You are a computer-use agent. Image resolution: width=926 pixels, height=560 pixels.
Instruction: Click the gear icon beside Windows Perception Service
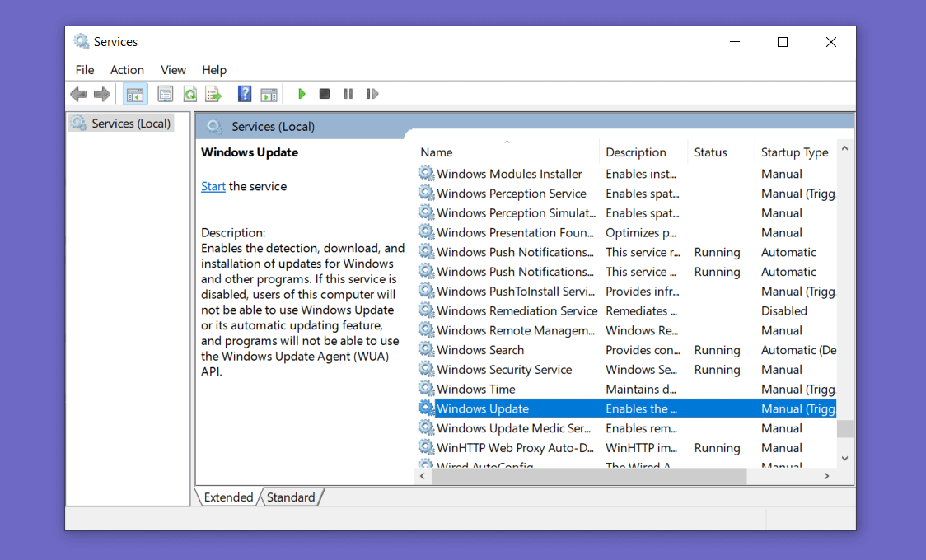coord(427,193)
